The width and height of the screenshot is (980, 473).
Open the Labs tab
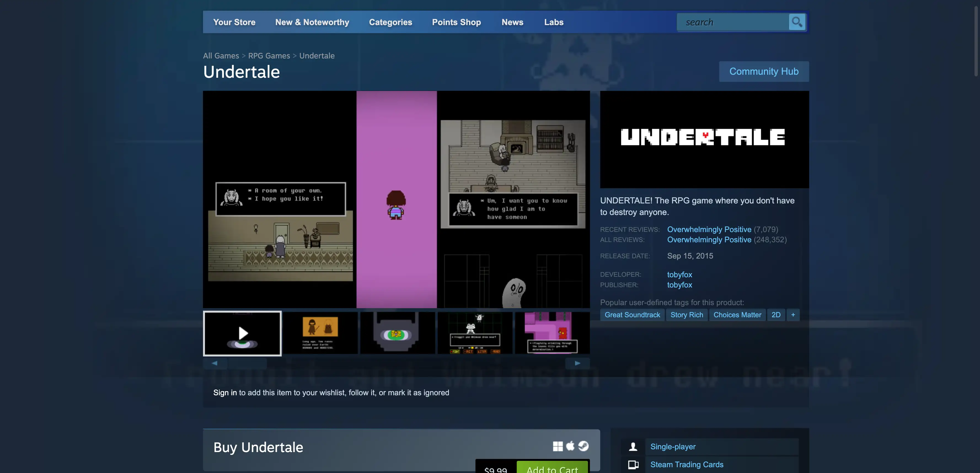click(554, 22)
